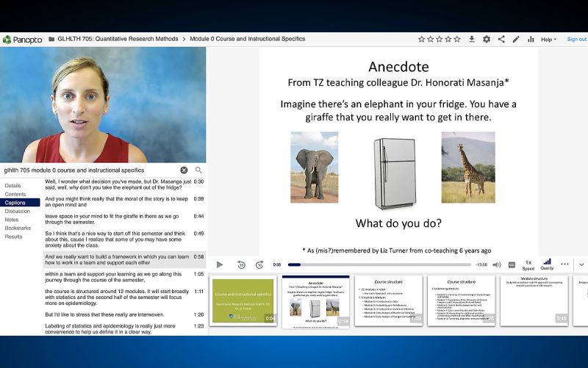Open video stats bar chart icon
Screen dimensions: 588x368
(x=531, y=39)
